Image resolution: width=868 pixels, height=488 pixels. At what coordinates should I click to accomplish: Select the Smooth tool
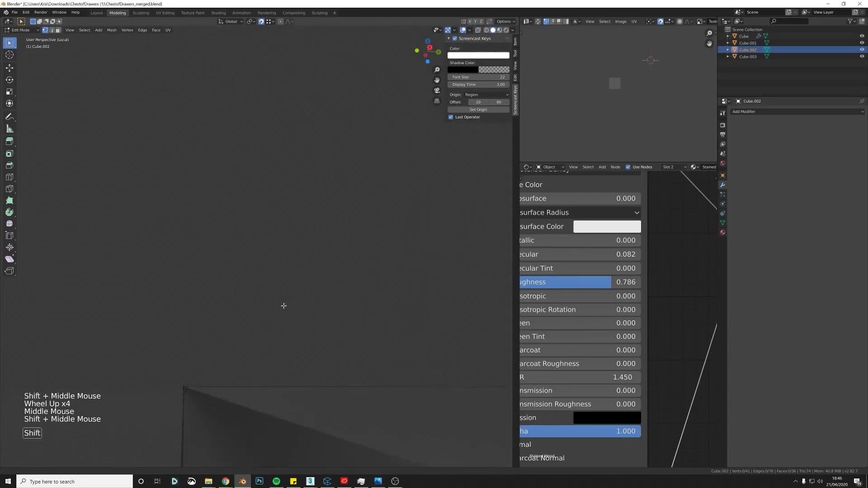click(9, 224)
